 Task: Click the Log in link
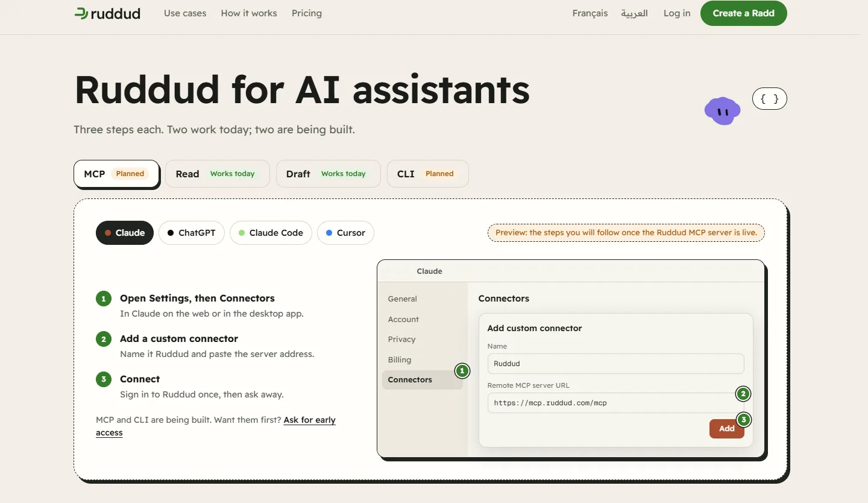pyautogui.click(x=677, y=13)
